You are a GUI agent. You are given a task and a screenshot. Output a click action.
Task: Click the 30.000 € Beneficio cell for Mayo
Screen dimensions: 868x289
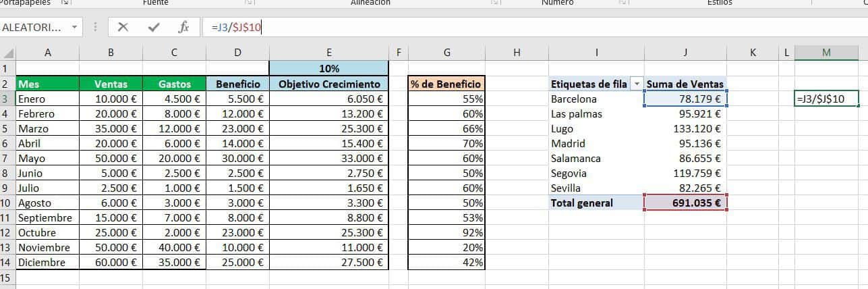coord(237,158)
